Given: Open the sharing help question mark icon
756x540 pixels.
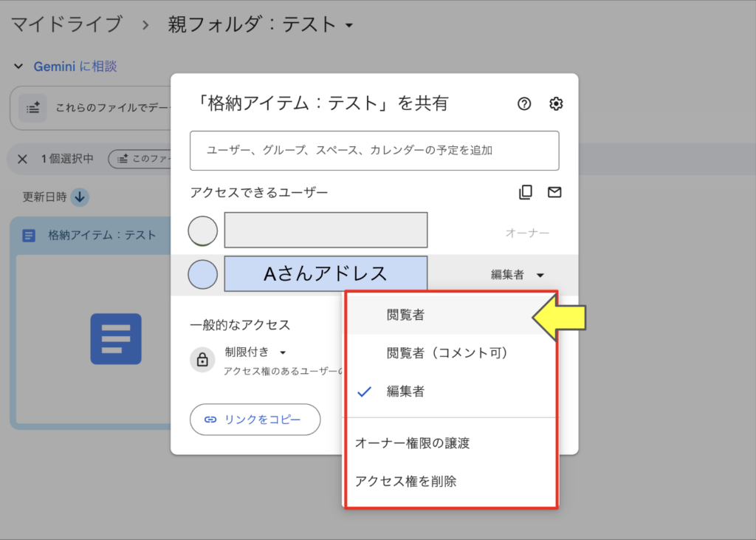Looking at the screenshot, I should click(524, 104).
